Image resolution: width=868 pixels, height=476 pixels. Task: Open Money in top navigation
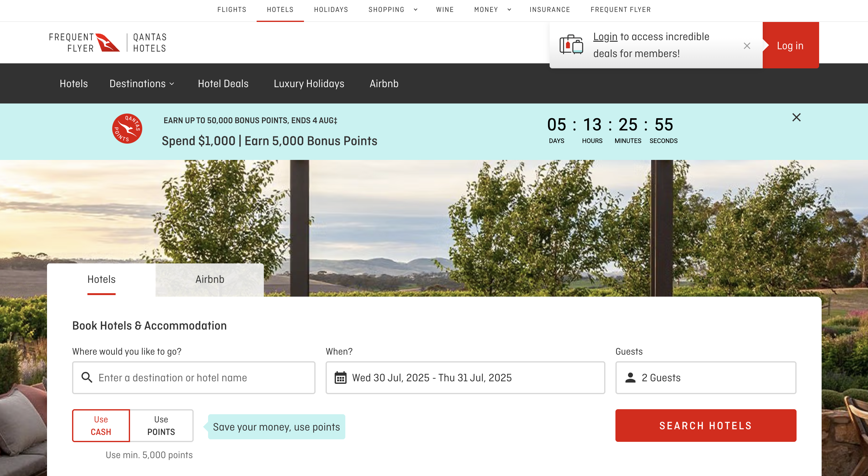pos(486,10)
